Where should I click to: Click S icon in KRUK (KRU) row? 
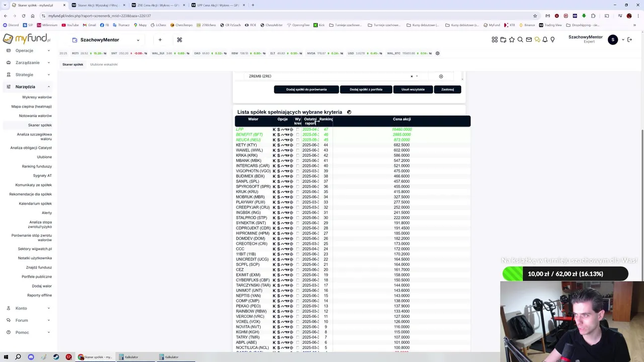tap(278, 192)
